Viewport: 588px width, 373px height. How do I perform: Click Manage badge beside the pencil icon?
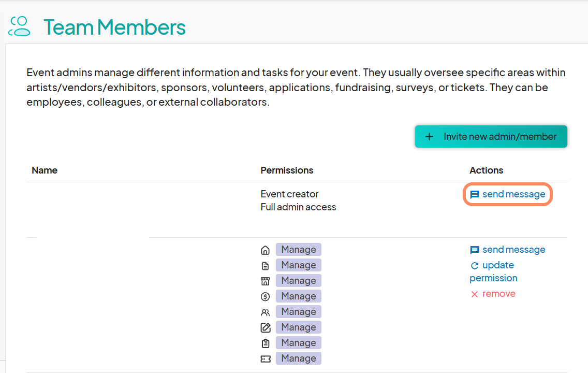point(299,327)
